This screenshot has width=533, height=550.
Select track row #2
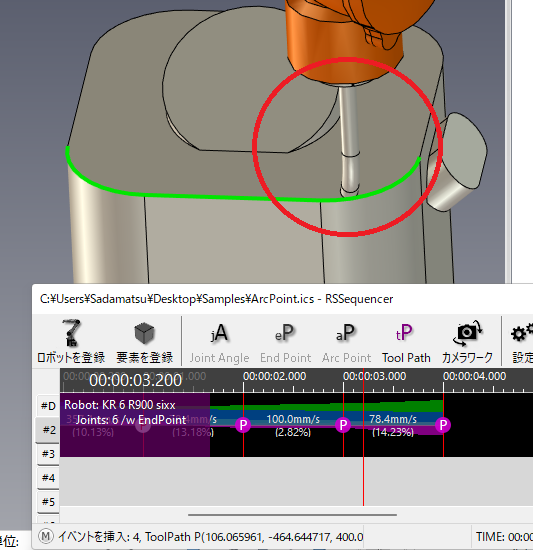pyautogui.click(x=48, y=430)
